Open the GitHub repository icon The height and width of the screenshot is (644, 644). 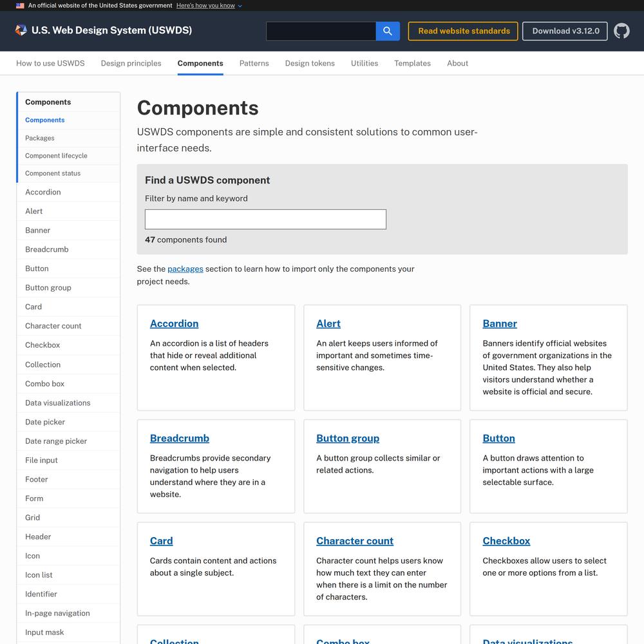(x=621, y=31)
